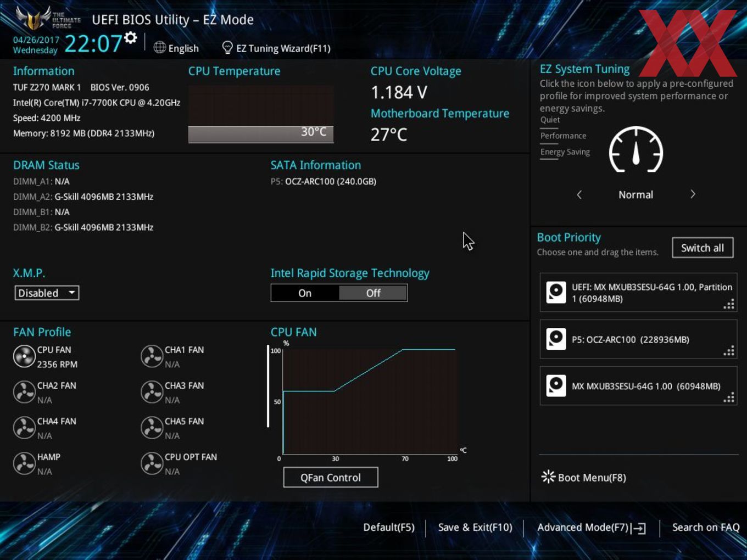Click the Switch all button

click(x=703, y=248)
